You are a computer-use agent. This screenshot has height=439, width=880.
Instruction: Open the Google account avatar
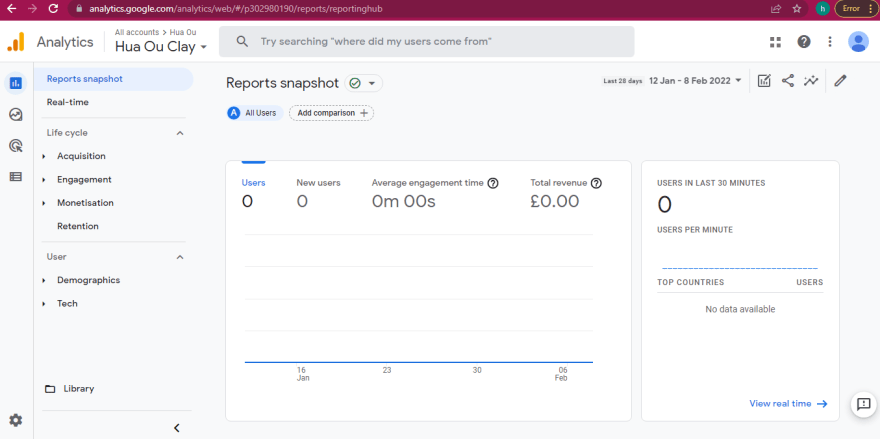[x=858, y=42]
